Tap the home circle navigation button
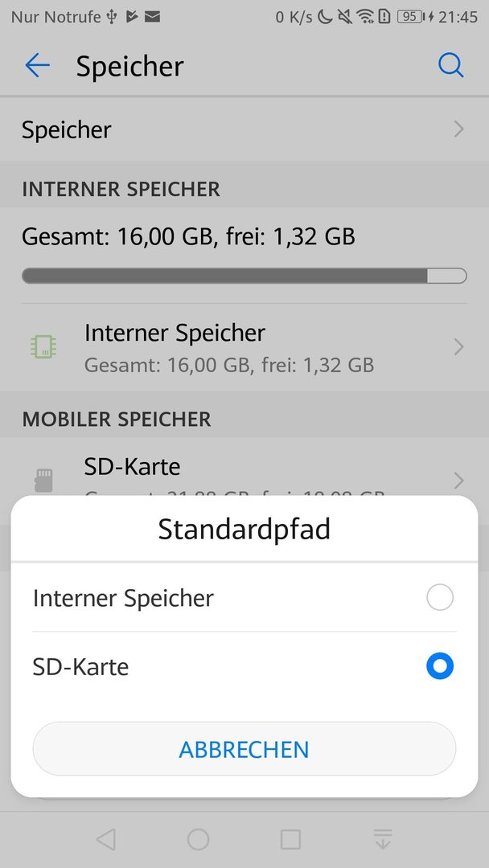 (199, 839)
